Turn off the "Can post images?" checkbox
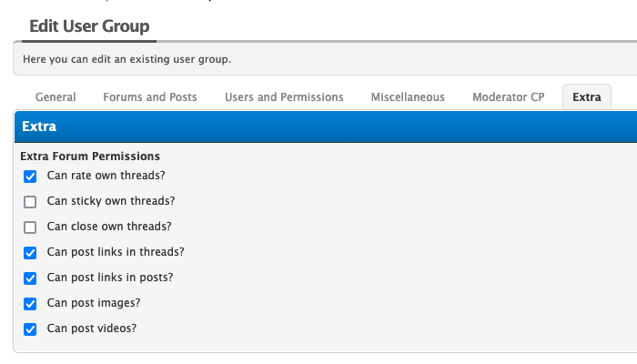 (30, 303)
